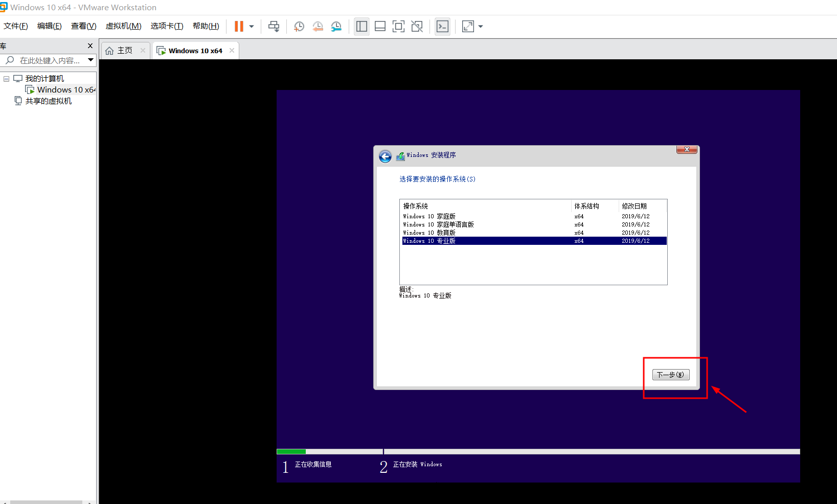The width and height of the screenshot is (837, 504).
Task: Close the 主页 tab
Action: (143, 50)
